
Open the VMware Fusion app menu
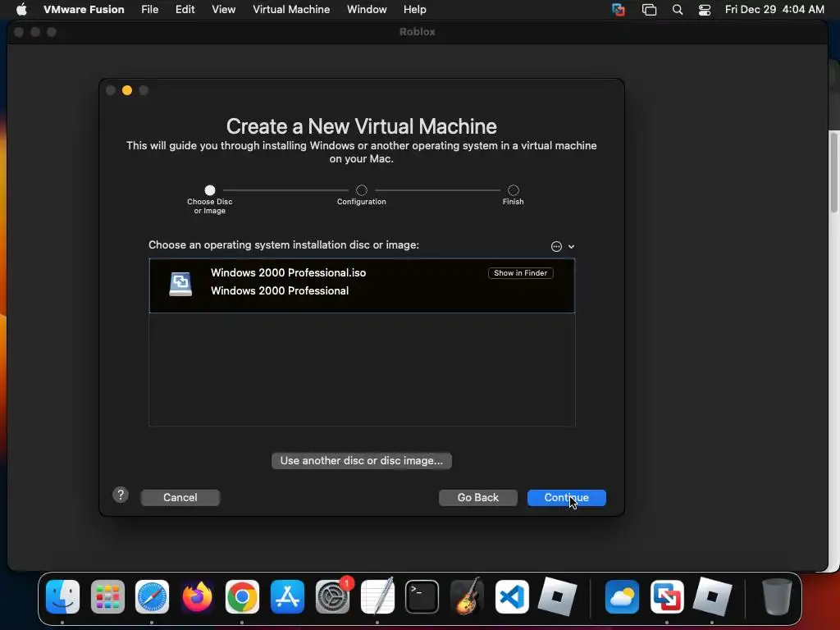[84, 9]
